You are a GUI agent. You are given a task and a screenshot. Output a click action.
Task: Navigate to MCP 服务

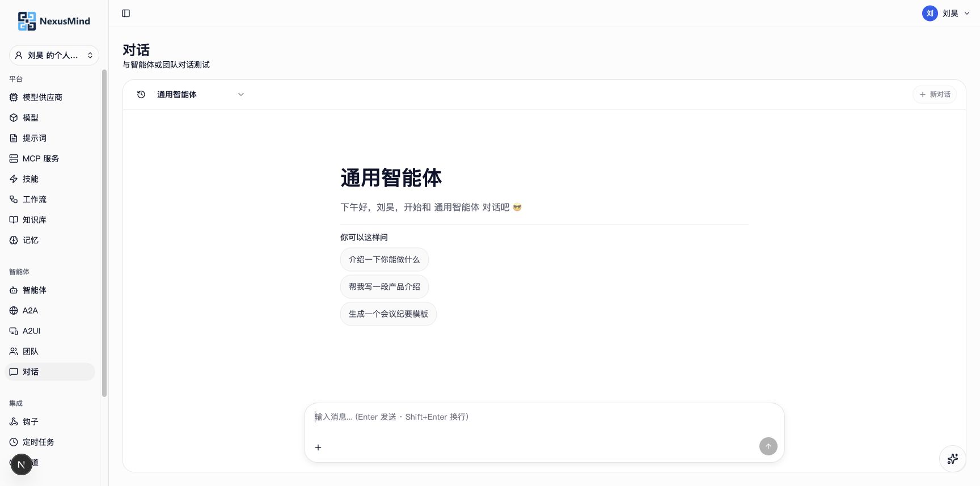[x=50, y=159]
